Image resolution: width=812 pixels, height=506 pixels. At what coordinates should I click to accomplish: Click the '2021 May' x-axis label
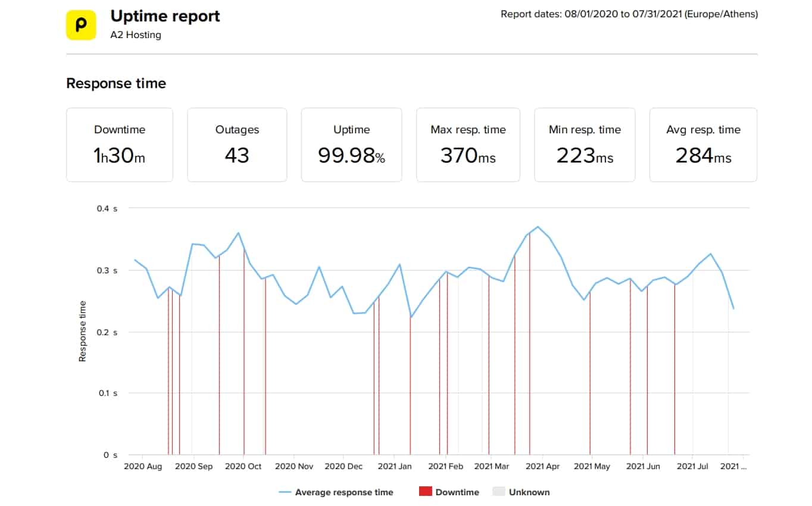[592, 467]
